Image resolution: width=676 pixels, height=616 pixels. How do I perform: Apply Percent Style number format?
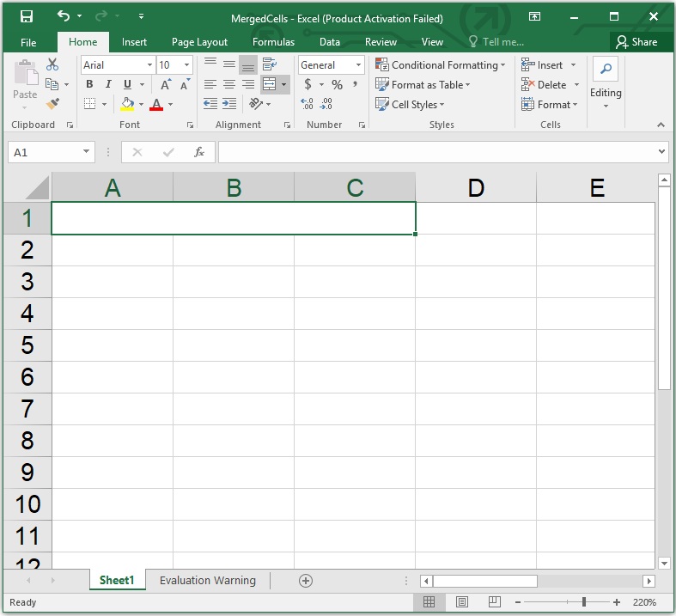(x=337, y=84)
